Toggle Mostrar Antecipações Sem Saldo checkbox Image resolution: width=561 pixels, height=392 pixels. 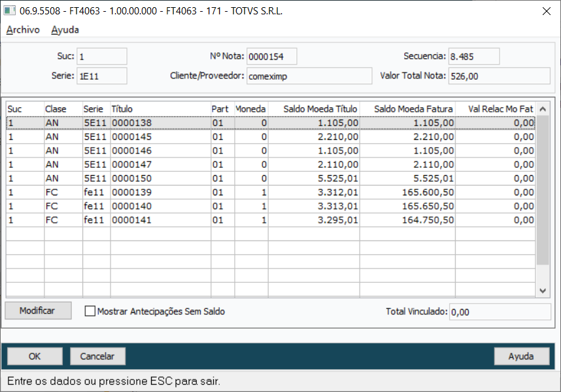tap(90, 311)
